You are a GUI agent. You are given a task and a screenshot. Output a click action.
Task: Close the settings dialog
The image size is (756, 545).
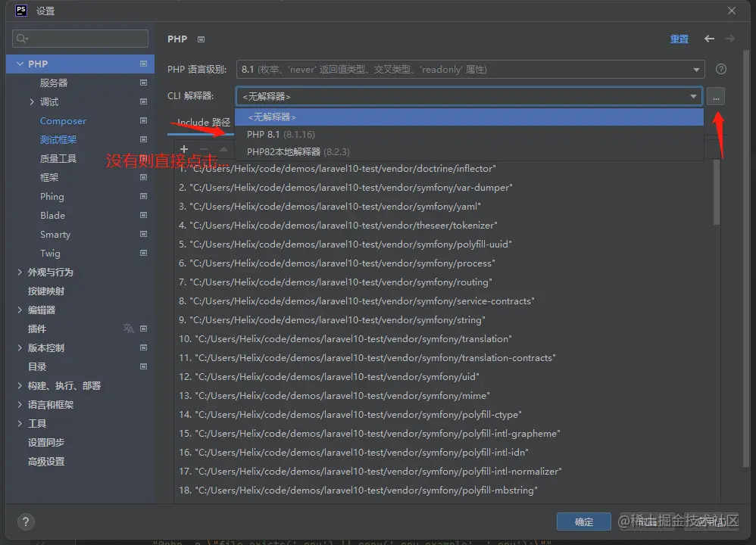[x=732, y=11]
